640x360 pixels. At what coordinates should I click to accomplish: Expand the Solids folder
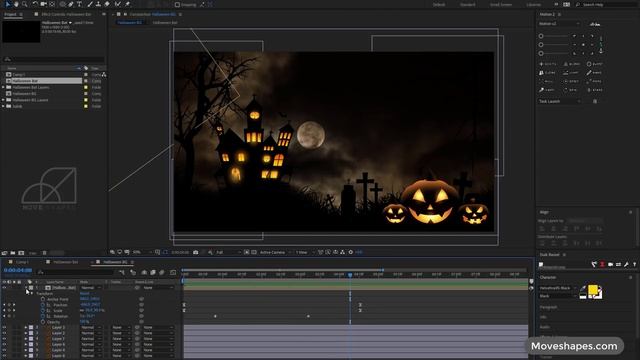tap(4, 106)
